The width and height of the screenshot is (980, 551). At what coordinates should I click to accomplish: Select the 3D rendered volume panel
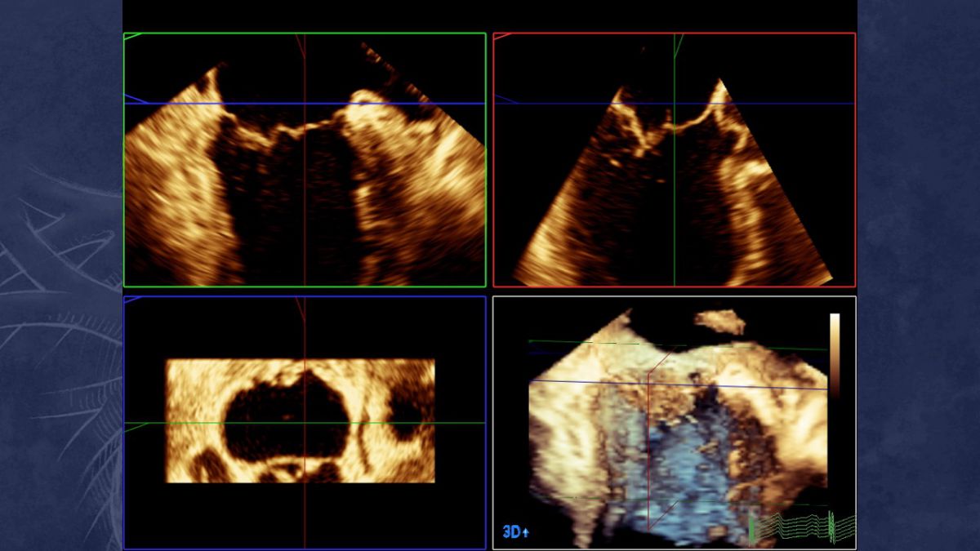coord(675,422)
